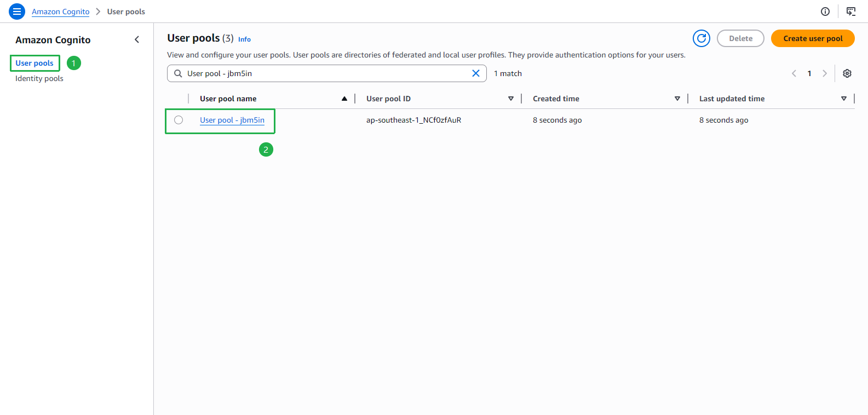This screenshot has height=415, width=868.
Task: Open the info panel icon in header
Action: pos(825,11)
